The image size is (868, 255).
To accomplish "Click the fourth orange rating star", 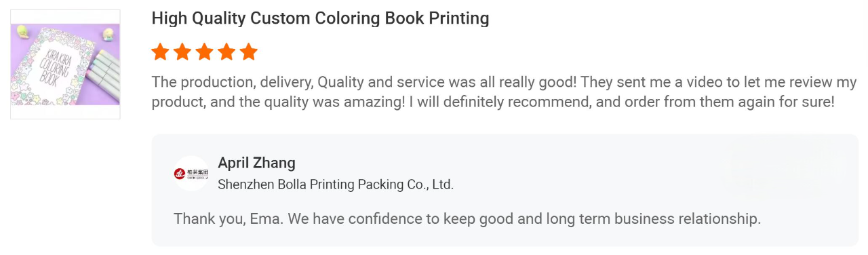I will click(226, 52).
